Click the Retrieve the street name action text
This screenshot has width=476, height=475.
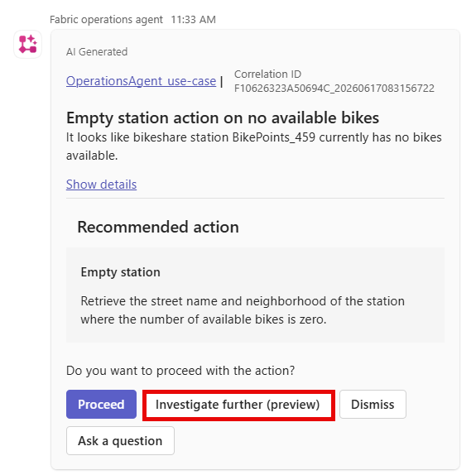click(x=243, y=310)
